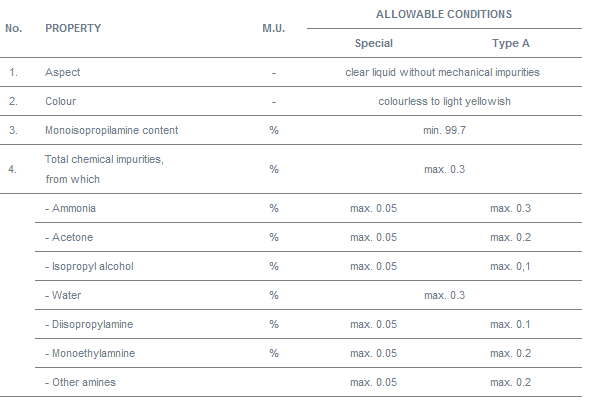Select the Diisopropylamine row label
The image size is (592, 408).
(x=89, y=324)
